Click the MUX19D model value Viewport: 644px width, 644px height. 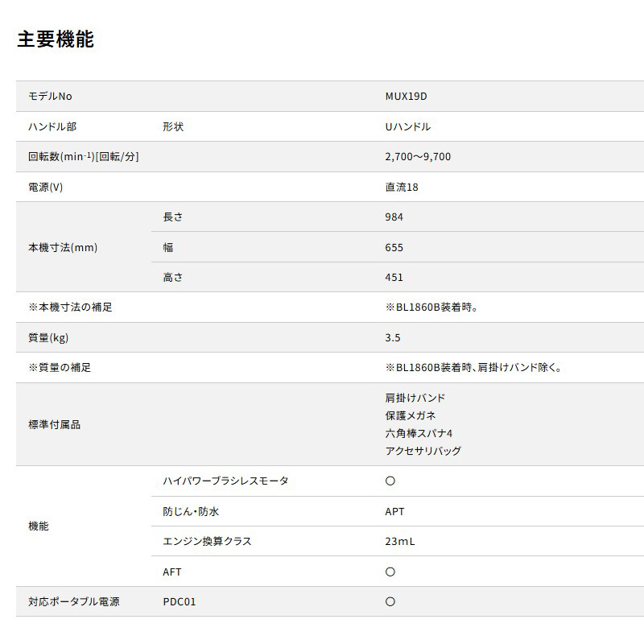406,96
